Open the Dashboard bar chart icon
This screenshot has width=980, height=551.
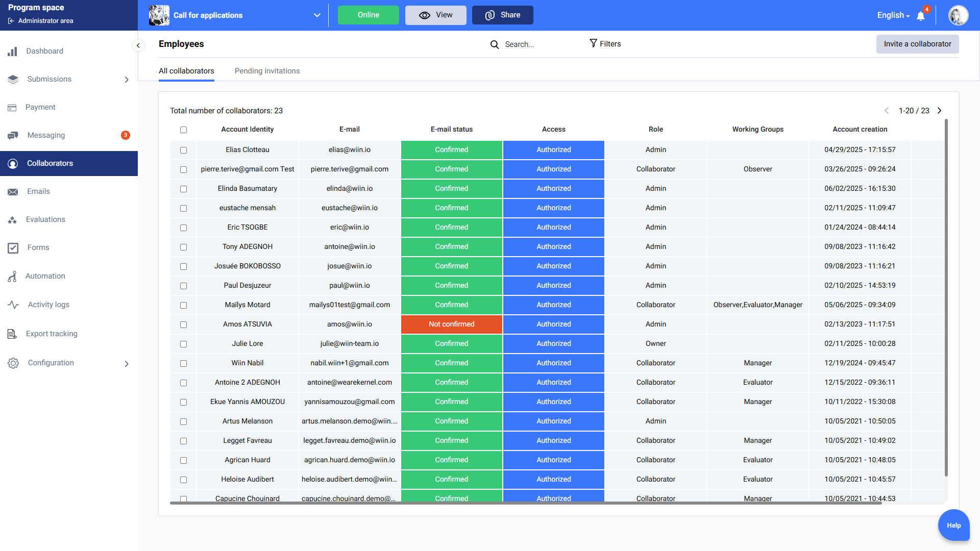point(13,52)
